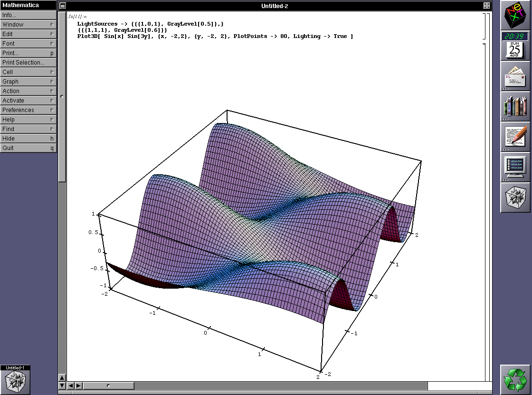Open the Preferences submenu
This screenshot has width=532, height=395.
28,110
